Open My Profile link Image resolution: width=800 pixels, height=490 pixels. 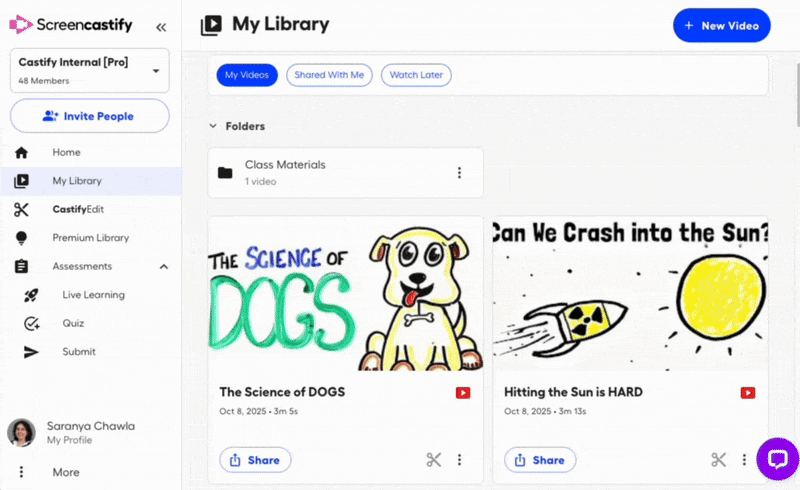[x=69, y=440]
